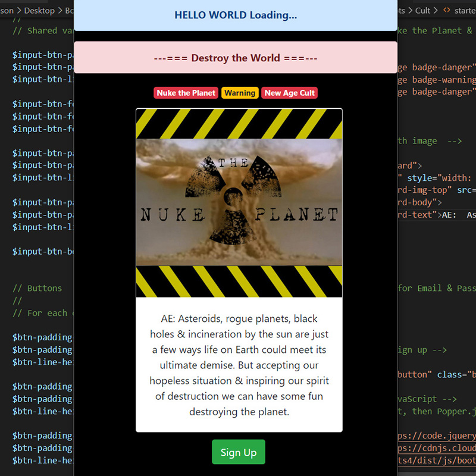Click the bottom yellow hazard stripe band
This screenshot has height=476, width=476.
click(239, 281)
